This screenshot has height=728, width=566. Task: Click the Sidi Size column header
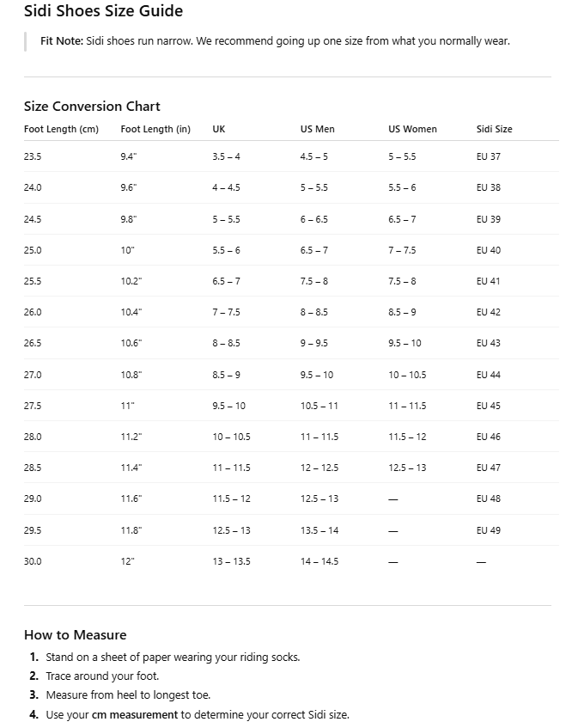tap(494, 129)
